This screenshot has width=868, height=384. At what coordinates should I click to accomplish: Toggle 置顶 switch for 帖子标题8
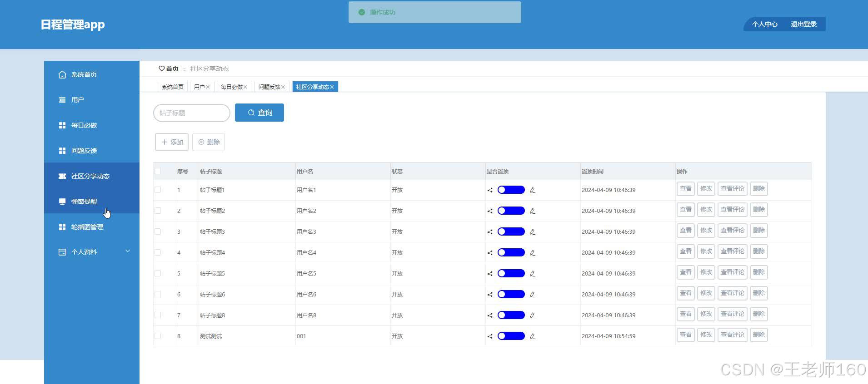[x=511, y=315]
